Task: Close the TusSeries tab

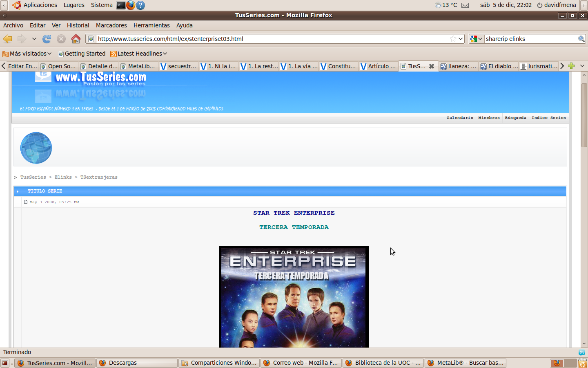Action: 432,66
